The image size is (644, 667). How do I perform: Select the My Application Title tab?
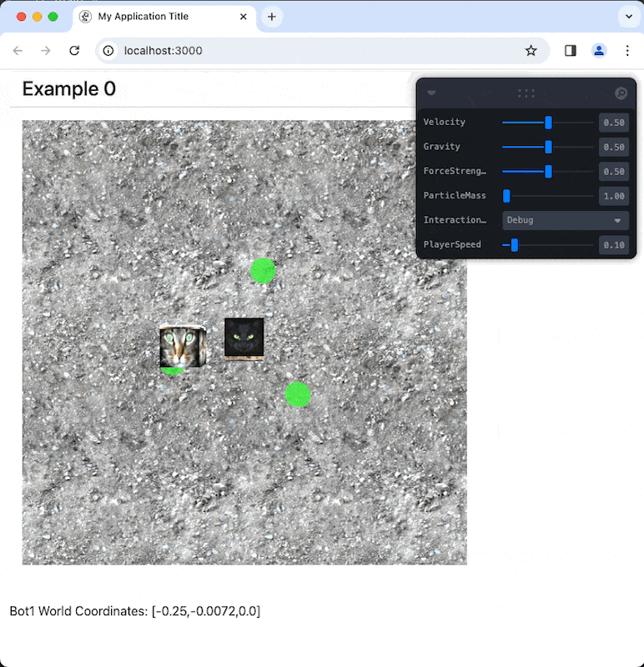coord(158,17)
